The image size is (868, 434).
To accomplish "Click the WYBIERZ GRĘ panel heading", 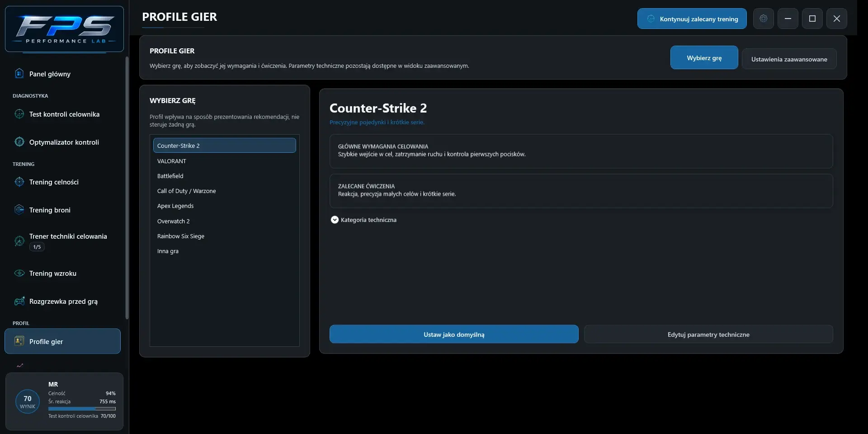I will (173, 100).
